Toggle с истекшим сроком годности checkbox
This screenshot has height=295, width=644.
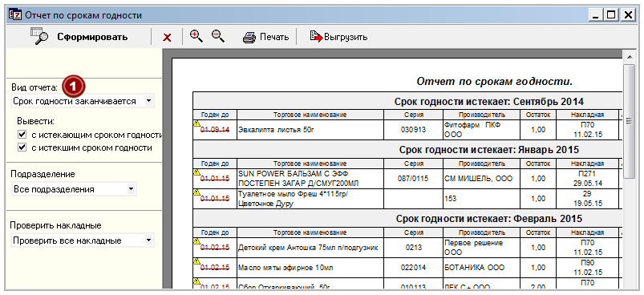pos(22,147)
